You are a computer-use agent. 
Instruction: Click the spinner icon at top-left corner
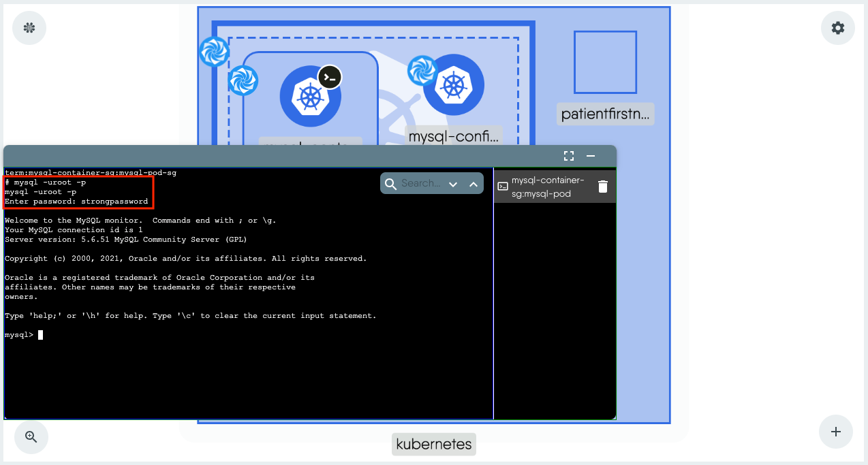coord(29,28)
